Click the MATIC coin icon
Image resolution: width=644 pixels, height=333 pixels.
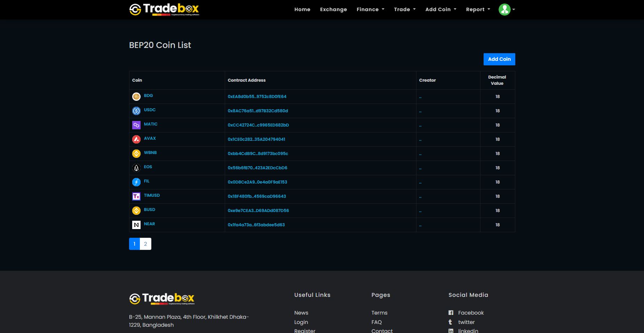(136, 125)
